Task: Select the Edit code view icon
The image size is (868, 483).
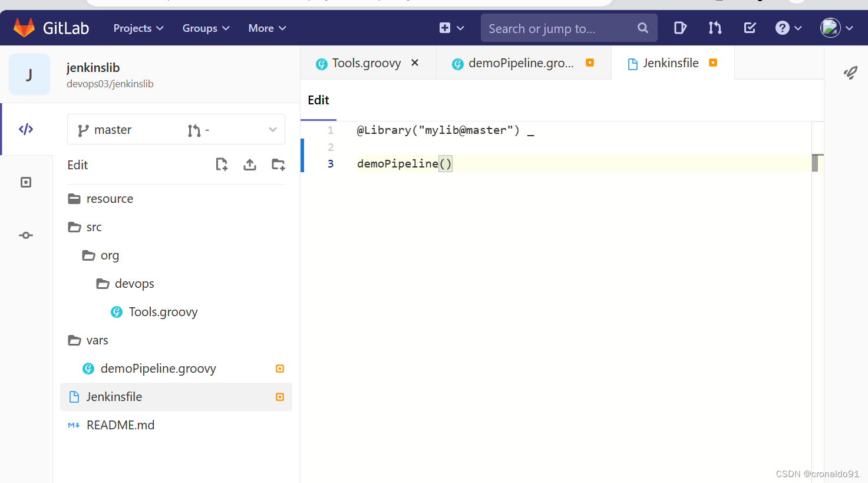Action: pos(26,129)
